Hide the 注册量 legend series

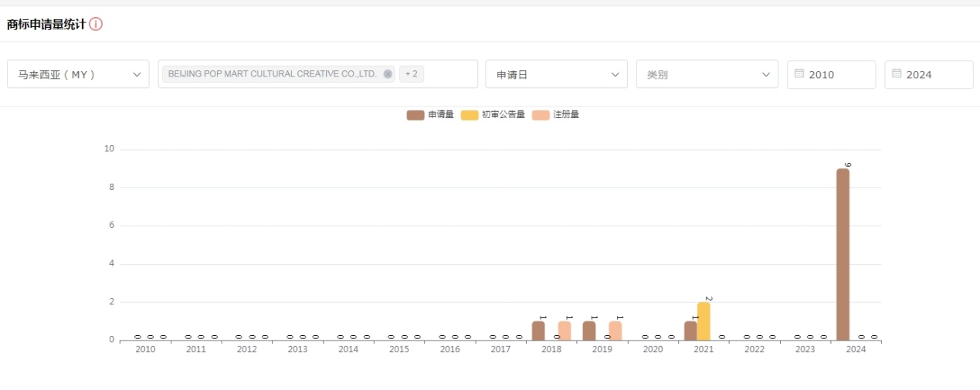click(x=555, y=115)
